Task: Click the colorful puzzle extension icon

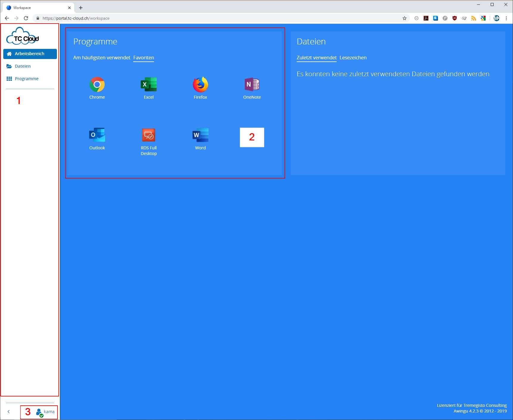Action: (x=483, y=18)
